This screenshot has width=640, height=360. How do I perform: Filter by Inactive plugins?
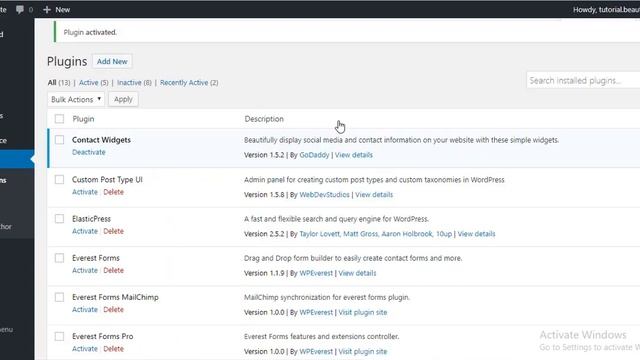coord(129,82)
